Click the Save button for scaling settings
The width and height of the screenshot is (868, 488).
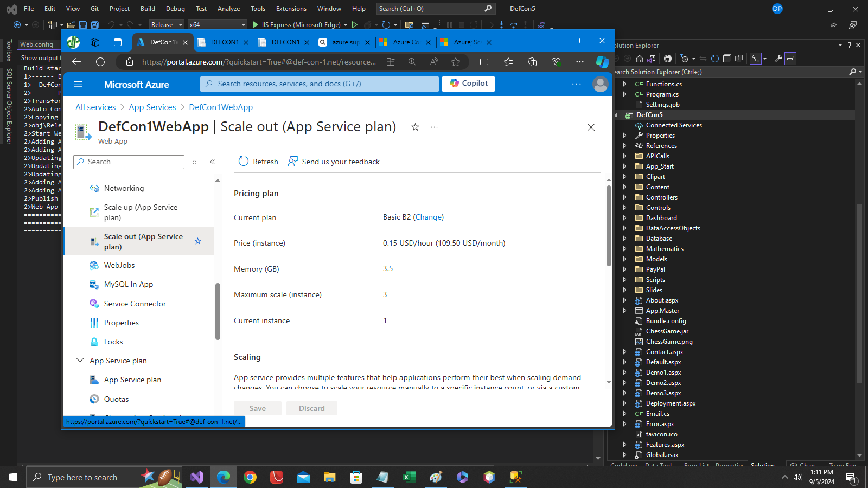click(x=257, y=408)
